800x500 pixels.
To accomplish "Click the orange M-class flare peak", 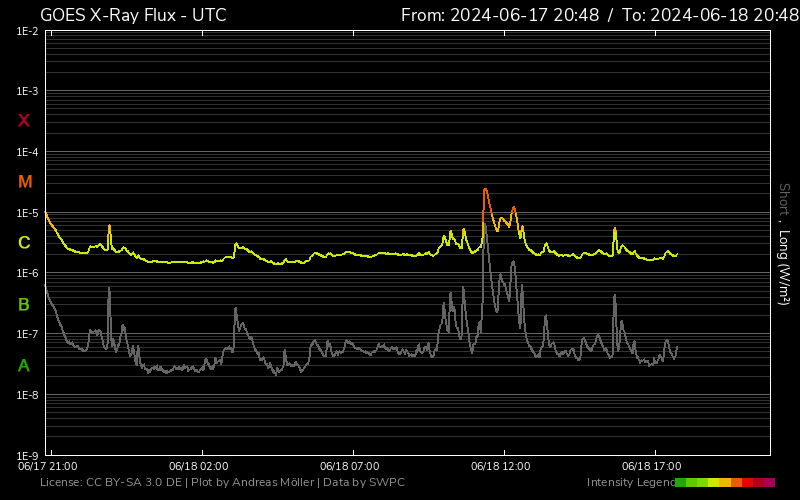I will [485, 190].
